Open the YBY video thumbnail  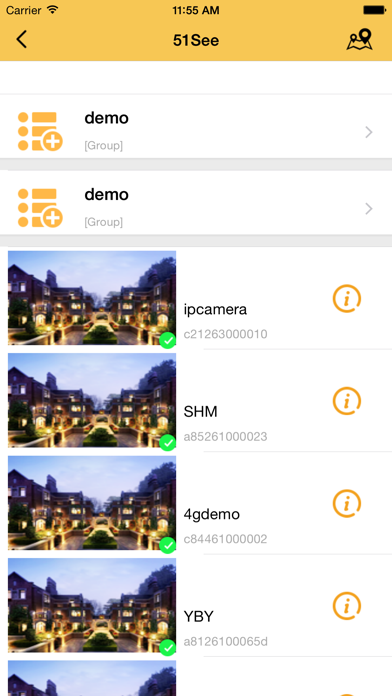[x=92, y=605]
